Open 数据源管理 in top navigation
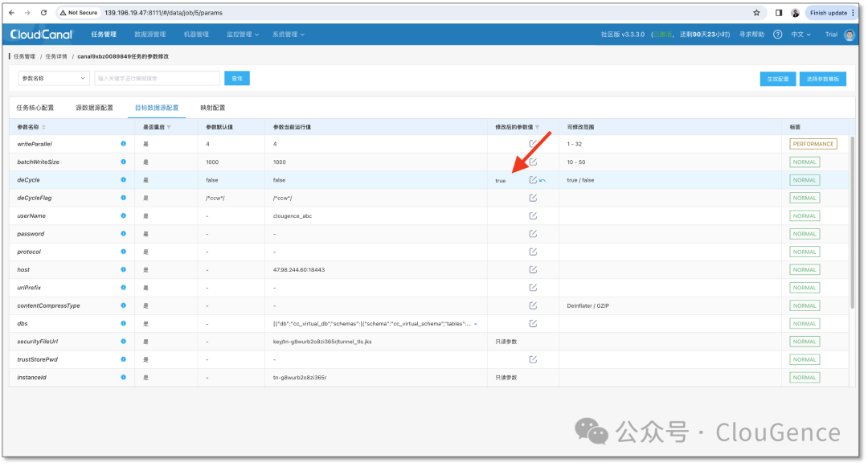This screenshot has width=868, height=467. click(150, 35)
